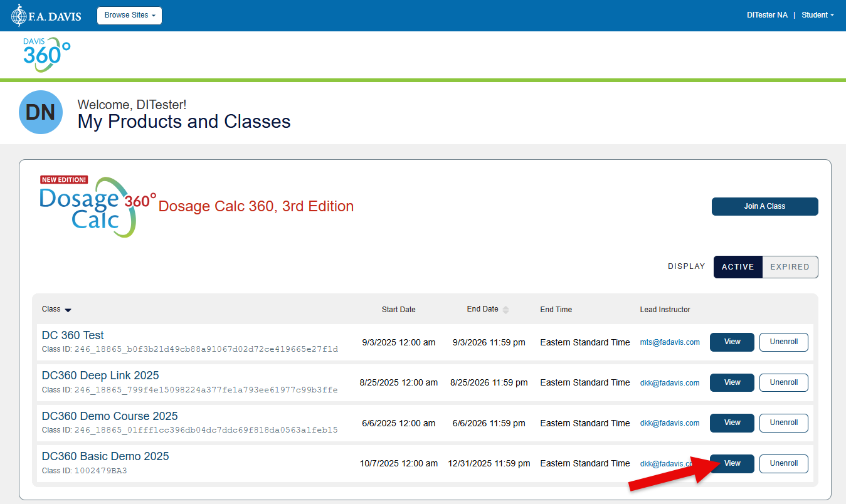Image resolution: width=846 pixels, height=504 pixels.
Task: Open the DC 360 Test class title
Action: pos(73,335)
